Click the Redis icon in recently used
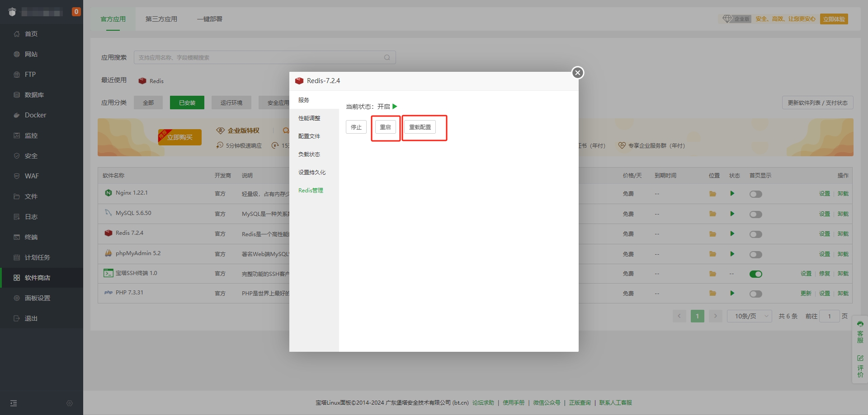The height and width of the screenshot is (415, 868). pyautogui.click(x=142, y=81)
